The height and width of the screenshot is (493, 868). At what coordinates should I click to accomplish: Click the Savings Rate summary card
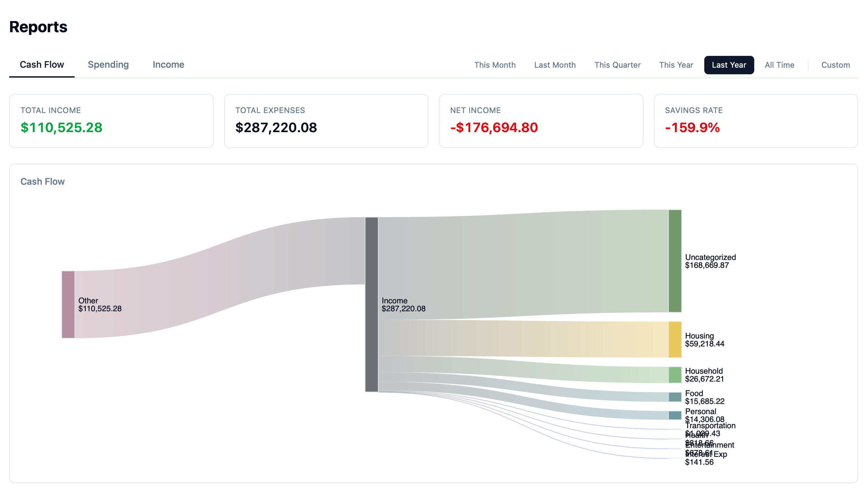click(756, 121)
